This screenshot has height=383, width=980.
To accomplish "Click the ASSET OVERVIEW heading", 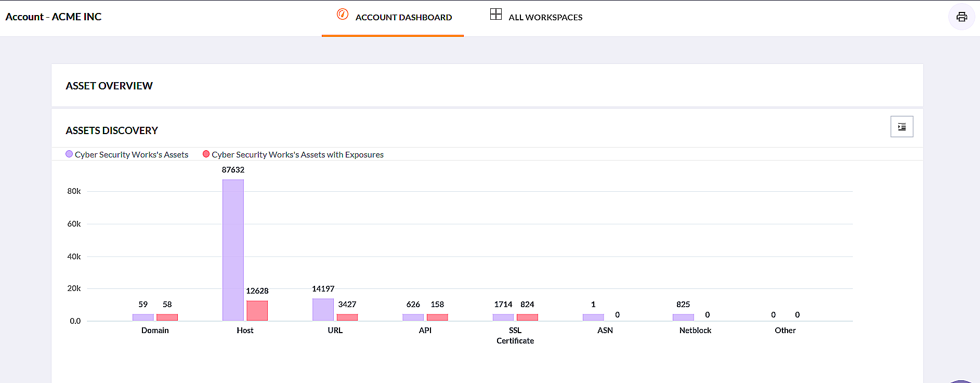I will tap(109, 86).
